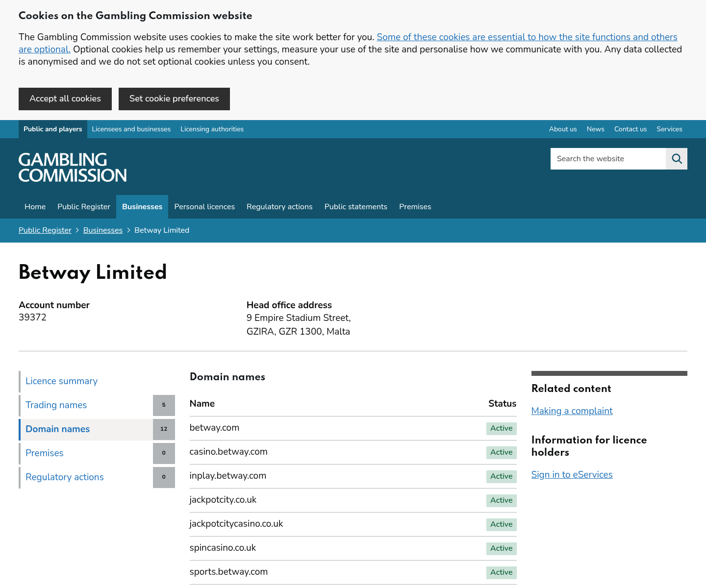Accept all cookies
The image size is (706, 588).
pyautogui.click(x=65, y=99)
